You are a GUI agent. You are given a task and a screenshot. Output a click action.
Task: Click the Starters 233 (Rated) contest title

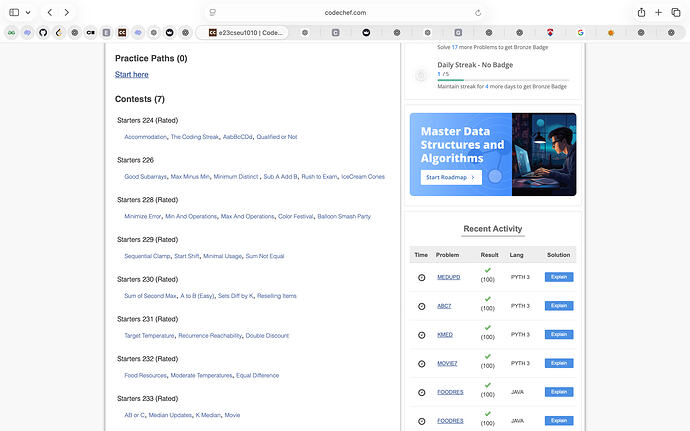[147, 398]
